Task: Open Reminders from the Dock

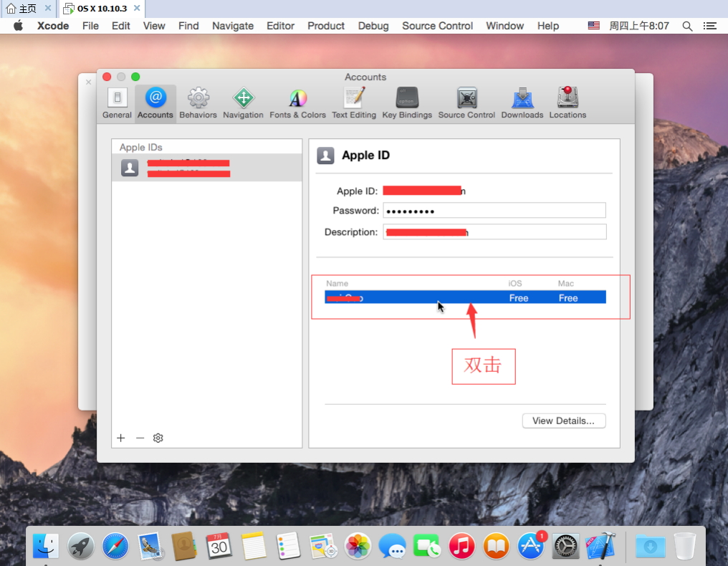Action: coord(288,545)
